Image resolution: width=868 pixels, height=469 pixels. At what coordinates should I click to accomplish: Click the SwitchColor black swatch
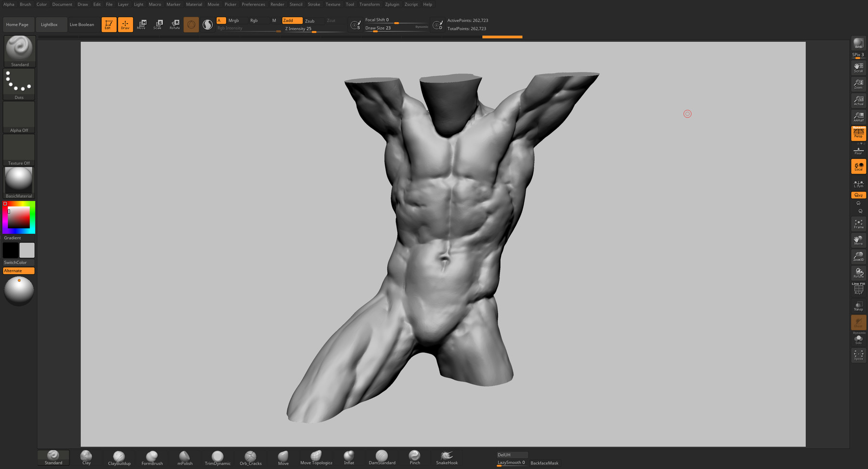(11, 250)
